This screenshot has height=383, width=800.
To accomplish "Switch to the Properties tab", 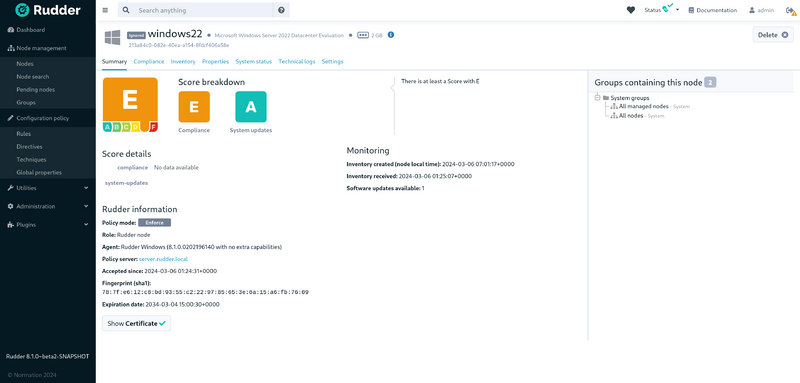I will 215,61.
